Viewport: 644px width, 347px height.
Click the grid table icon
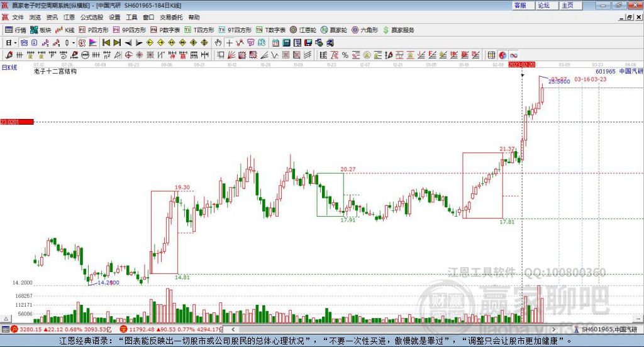click(x=491, y=55)
